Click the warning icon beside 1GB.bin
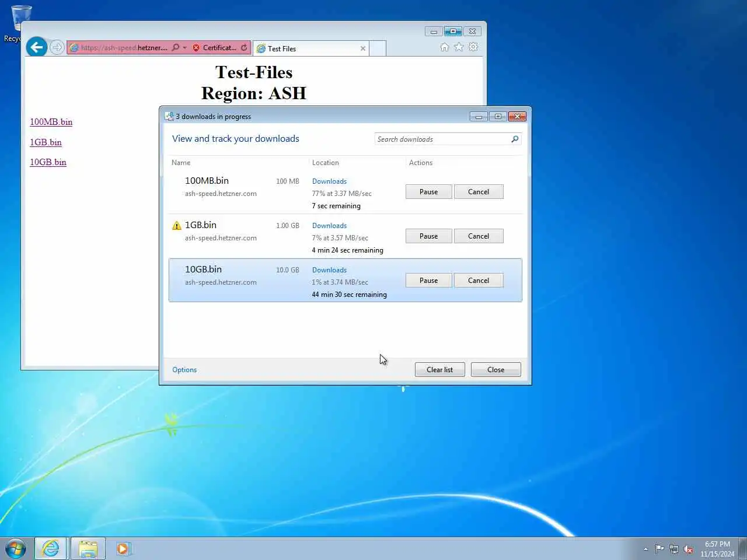This screenshot has height=560, width=747. click(x=177, y=226)
